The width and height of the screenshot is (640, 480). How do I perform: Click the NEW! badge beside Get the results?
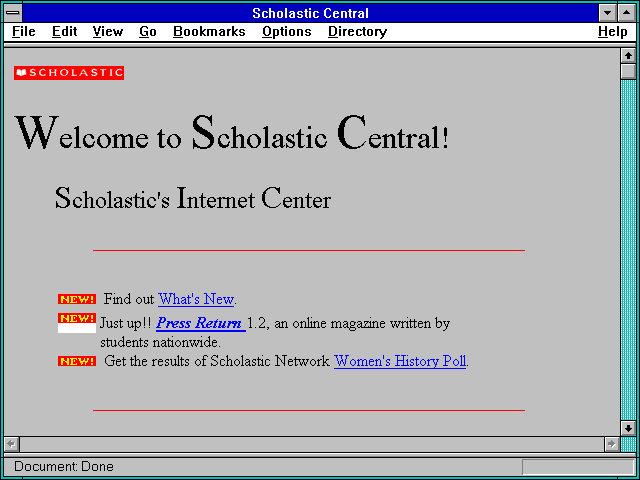click(77, 361)
